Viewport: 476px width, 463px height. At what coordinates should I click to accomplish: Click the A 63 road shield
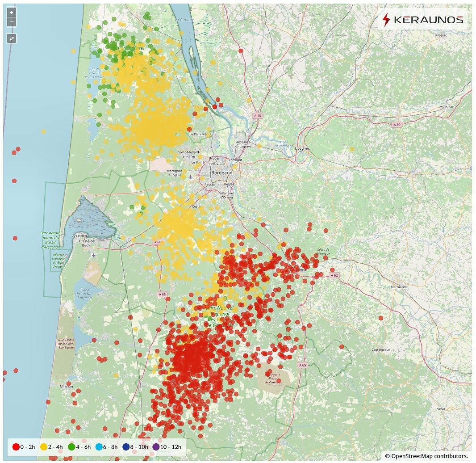click(x=162, y=295)
